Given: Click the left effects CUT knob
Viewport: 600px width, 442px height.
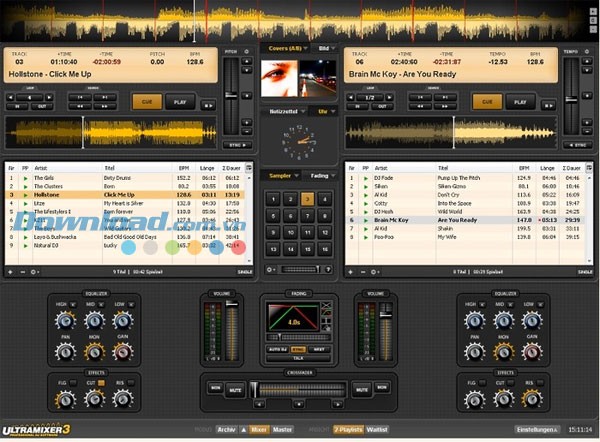Looking at the screenshot, I should click(x=95, y=399).
